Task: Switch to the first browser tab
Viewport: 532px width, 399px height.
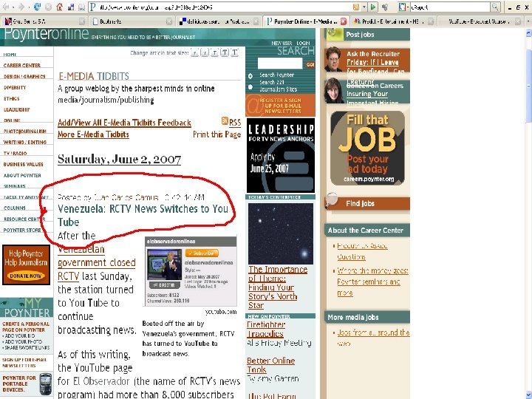Action: 44,21
